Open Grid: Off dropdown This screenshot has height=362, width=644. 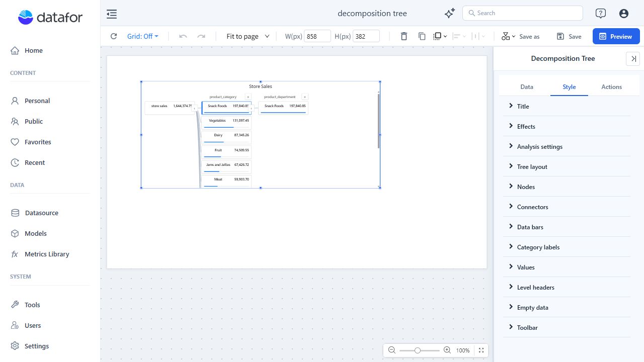click(x=143, y=36)
